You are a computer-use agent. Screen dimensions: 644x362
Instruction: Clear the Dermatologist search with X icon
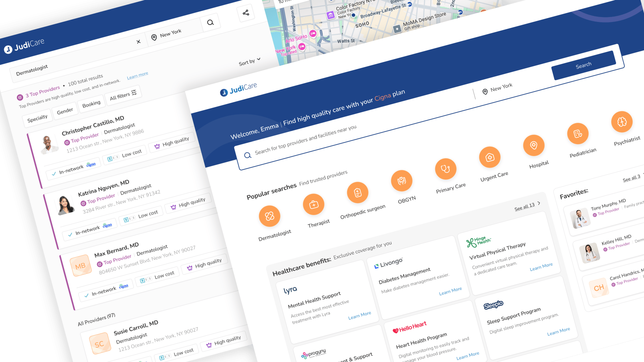(138, 42)
